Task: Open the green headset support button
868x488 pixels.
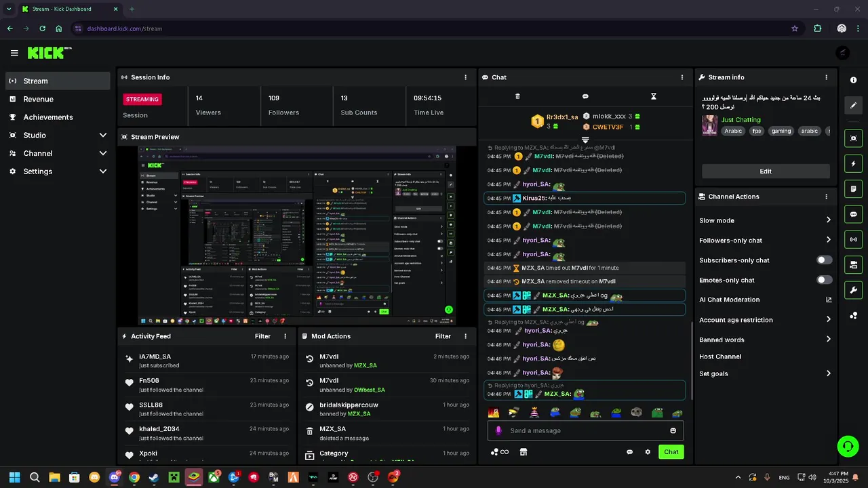Action: [848, 446]
